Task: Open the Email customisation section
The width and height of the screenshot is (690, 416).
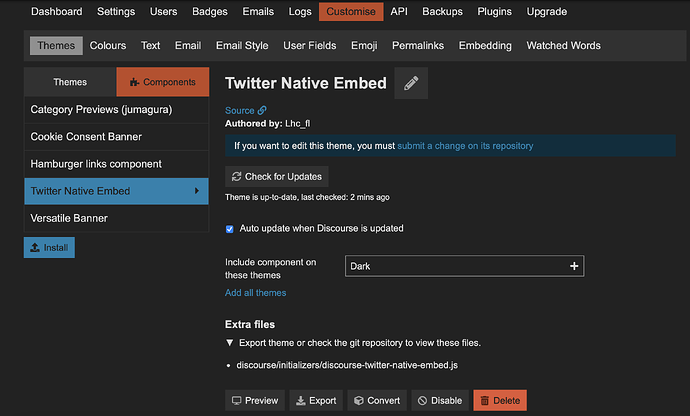Action: tap(188, 46)
